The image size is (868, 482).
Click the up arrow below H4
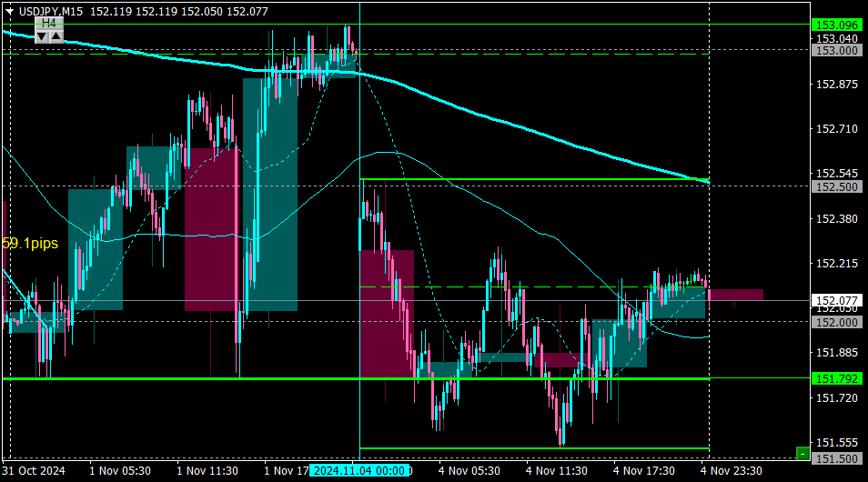coord(56,35)
